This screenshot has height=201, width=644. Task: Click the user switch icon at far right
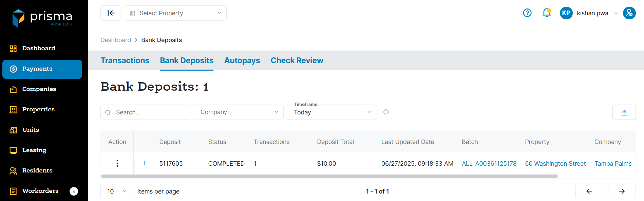[629, 13]
